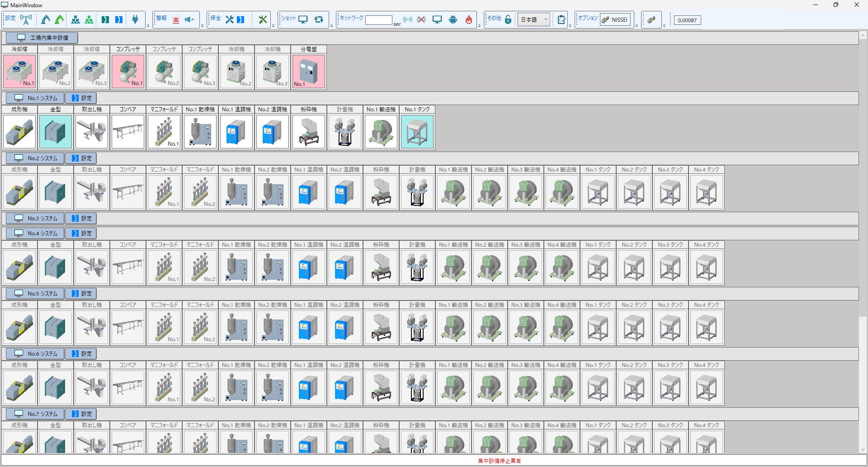
Task: Click the red alarm siren icon
Action: (x=176, y=19)
